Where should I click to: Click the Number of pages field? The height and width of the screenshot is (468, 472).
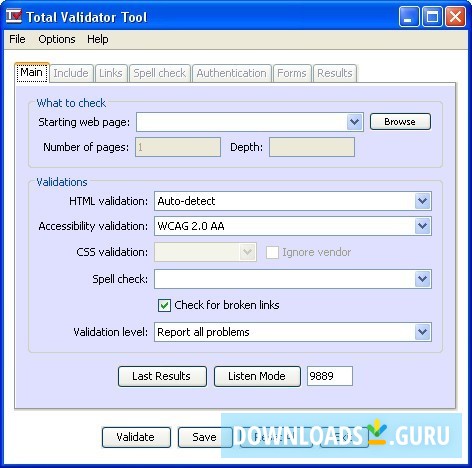pos(178,147)
